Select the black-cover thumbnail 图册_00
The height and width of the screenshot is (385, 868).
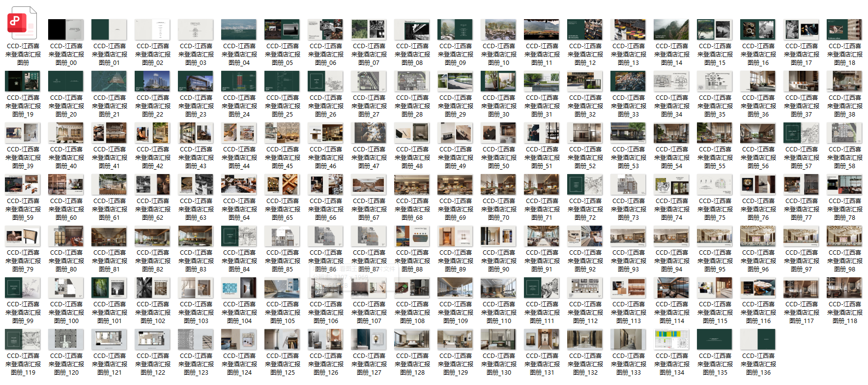pos(66,30)
